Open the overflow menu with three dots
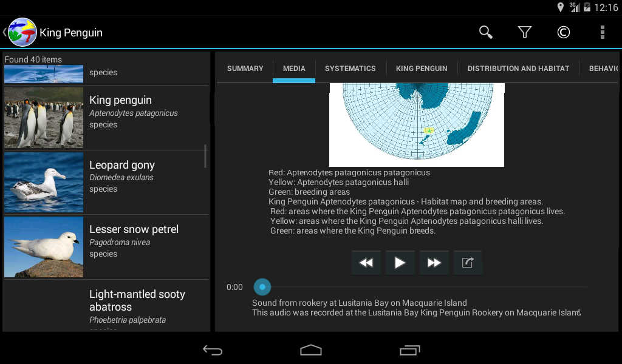 click(602, 32)
